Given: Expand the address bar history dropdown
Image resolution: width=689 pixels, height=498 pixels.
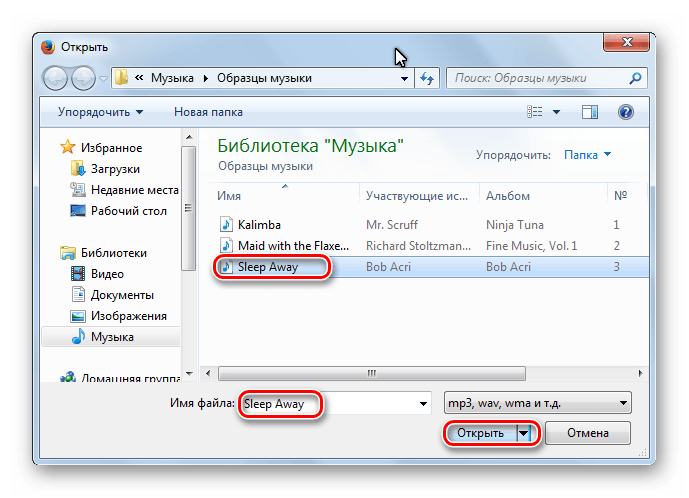Looking at the screenshot, I should click(404, 79).
